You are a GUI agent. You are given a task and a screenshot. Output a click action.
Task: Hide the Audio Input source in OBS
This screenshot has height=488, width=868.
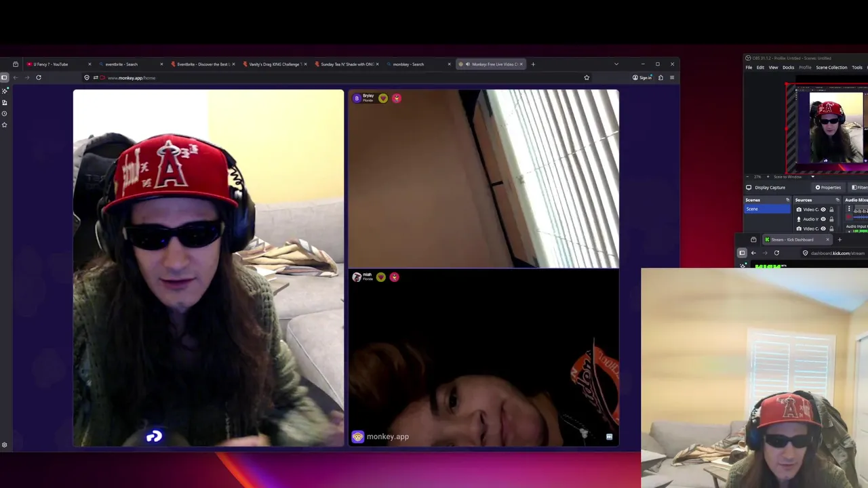tap(823, 219)
